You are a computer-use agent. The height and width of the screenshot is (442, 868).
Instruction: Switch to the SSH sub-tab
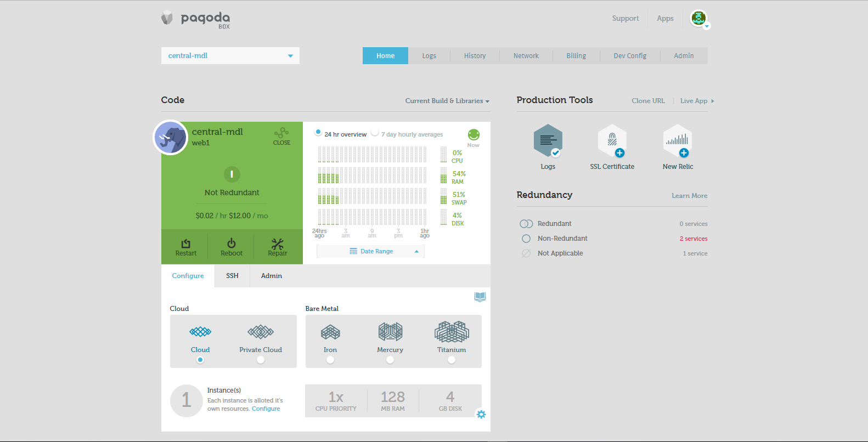232,276
